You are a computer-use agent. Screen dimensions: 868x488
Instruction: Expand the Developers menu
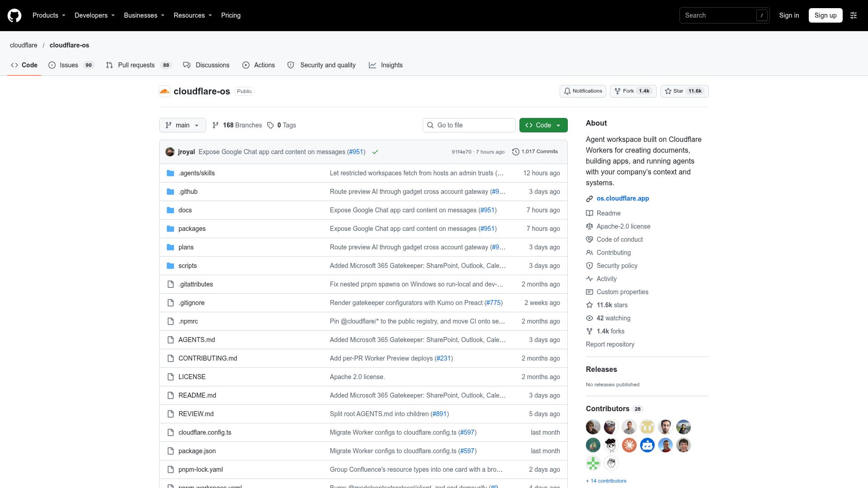(94, 15)
